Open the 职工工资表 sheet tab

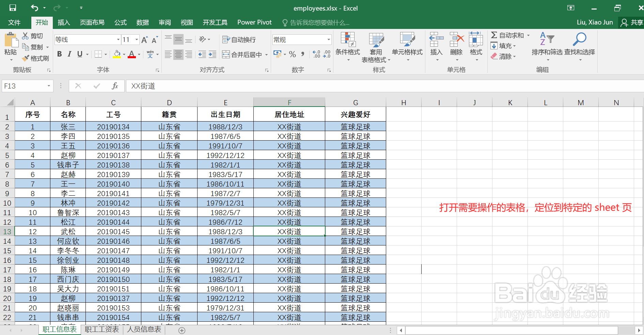[101, 329]
